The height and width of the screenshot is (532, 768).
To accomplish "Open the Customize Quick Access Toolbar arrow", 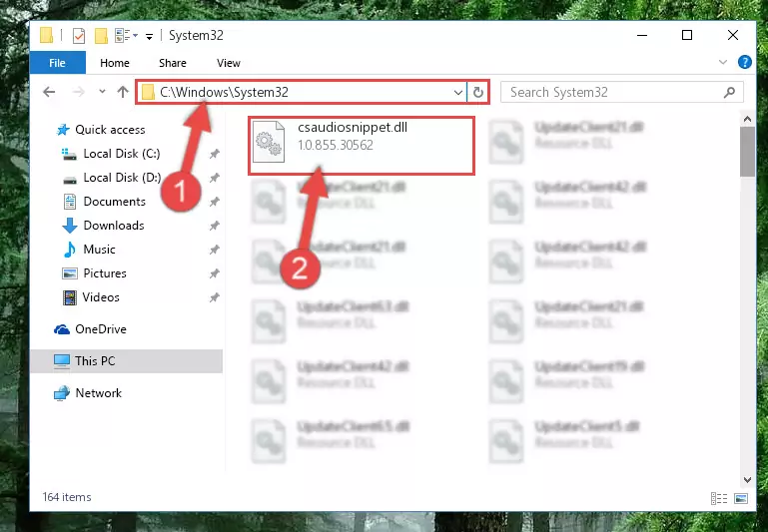I will [x=149, y=36].
